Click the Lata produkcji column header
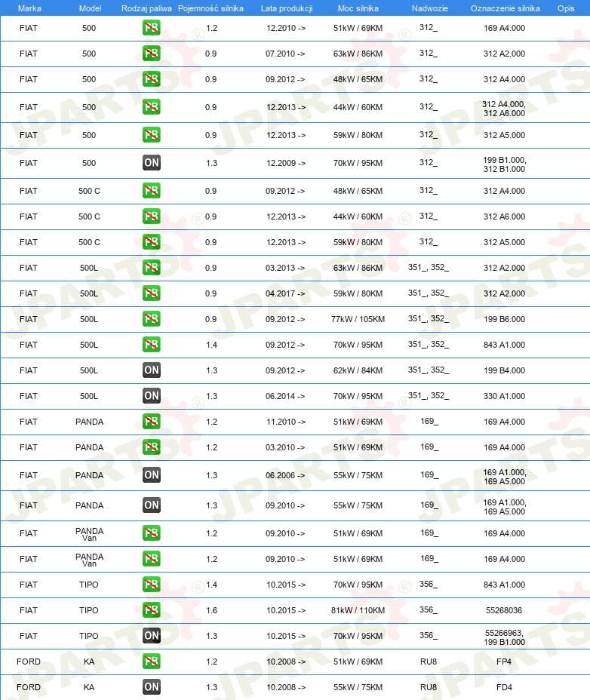Viewport: 590px width, 700px height. 287,8
